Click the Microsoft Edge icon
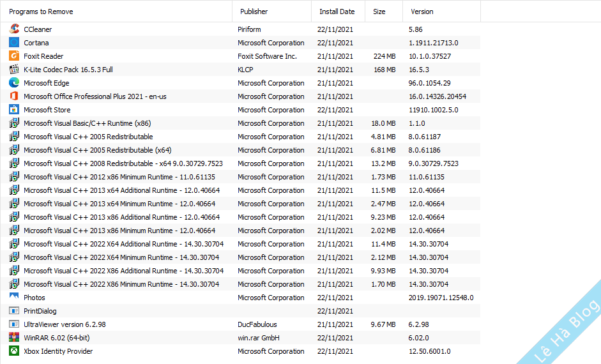This screenshot has width=601, height=364. (x=14, y=83)
